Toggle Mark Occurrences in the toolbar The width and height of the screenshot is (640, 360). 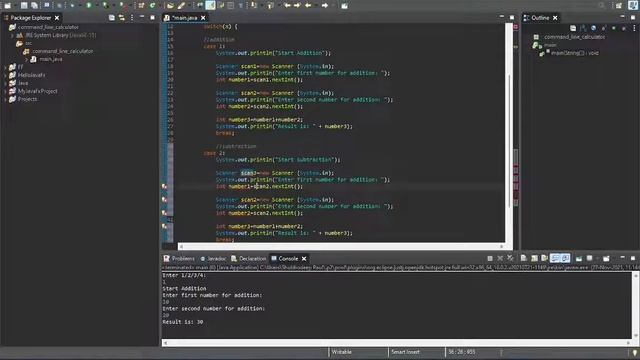coord(210,6)
